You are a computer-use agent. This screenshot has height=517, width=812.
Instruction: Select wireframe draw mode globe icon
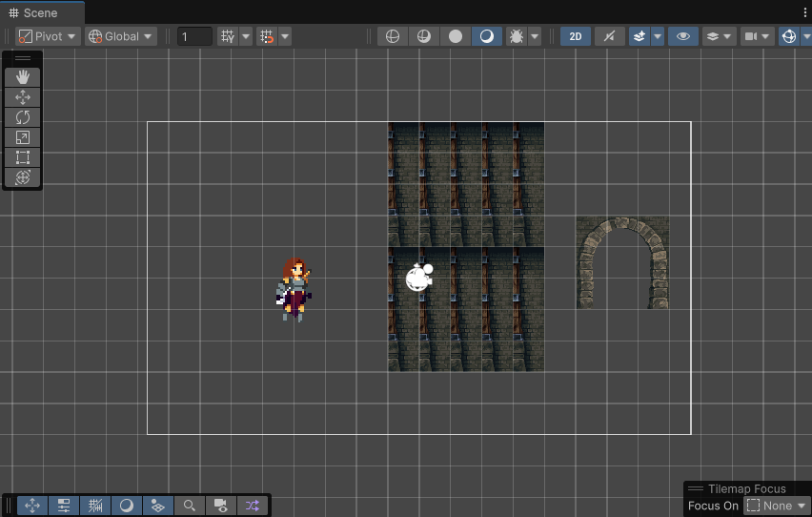click(x=393, y=36)
